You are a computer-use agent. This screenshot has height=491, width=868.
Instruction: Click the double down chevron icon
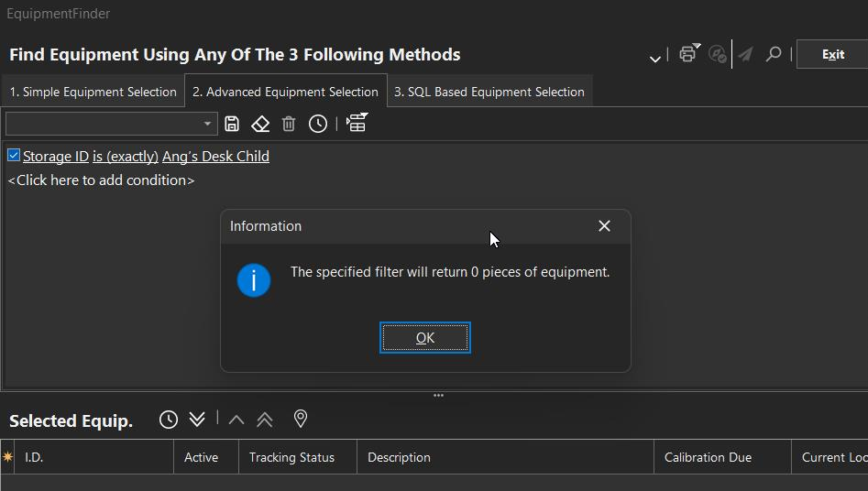[x=197, y=420]
